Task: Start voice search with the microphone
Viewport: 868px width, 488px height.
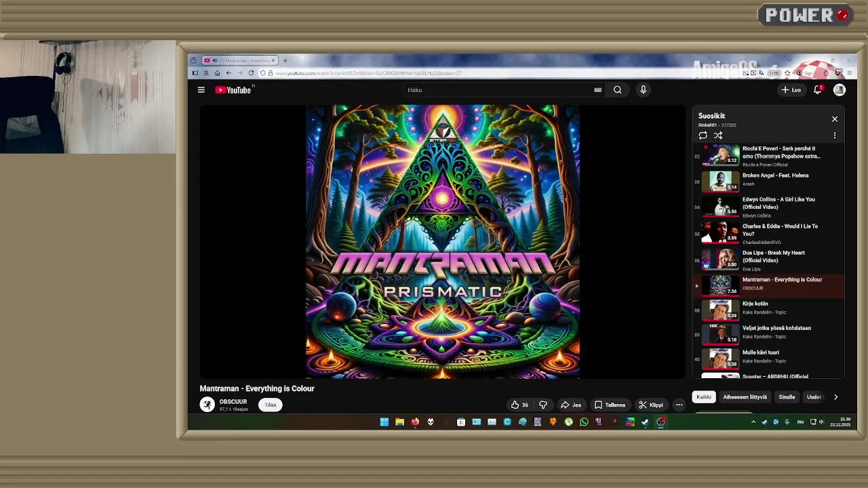Action: coord(644,89)
